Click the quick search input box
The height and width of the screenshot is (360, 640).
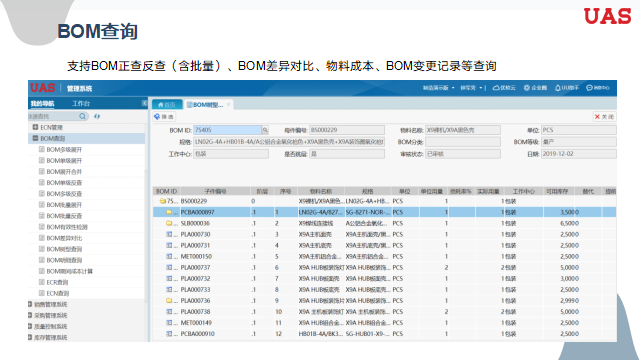pos(53,116)
